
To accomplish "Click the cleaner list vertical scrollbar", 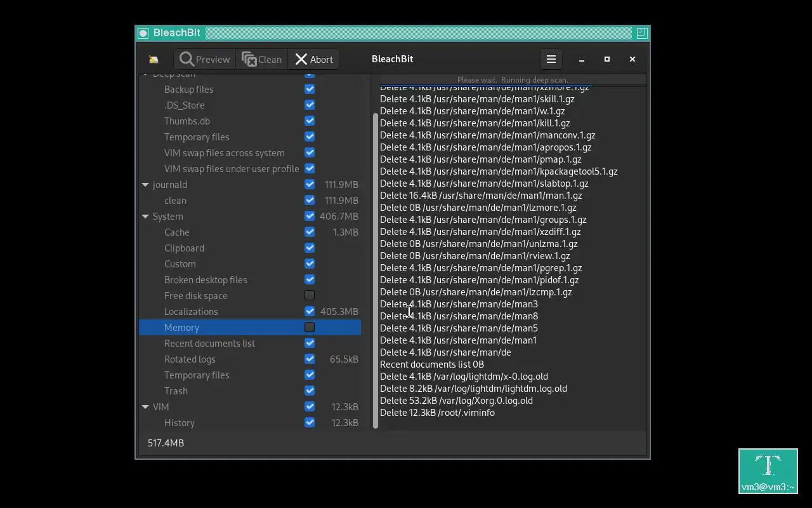I will [x=376, y=270].
